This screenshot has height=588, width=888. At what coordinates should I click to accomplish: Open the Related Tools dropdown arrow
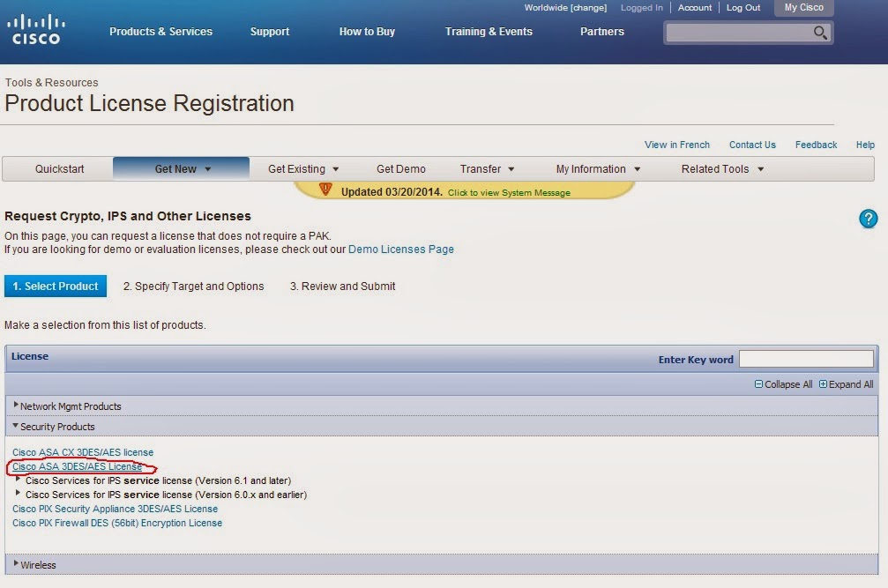click(761, 169)
